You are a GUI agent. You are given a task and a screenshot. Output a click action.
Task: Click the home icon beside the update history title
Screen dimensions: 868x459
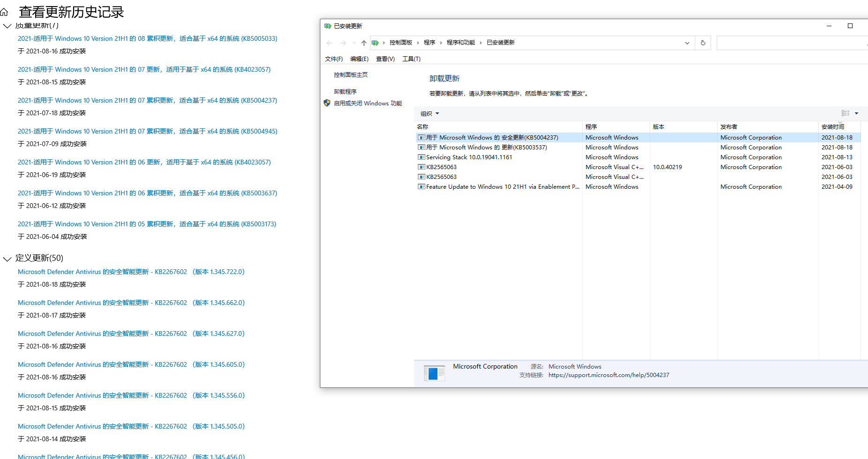pos(4,12)
